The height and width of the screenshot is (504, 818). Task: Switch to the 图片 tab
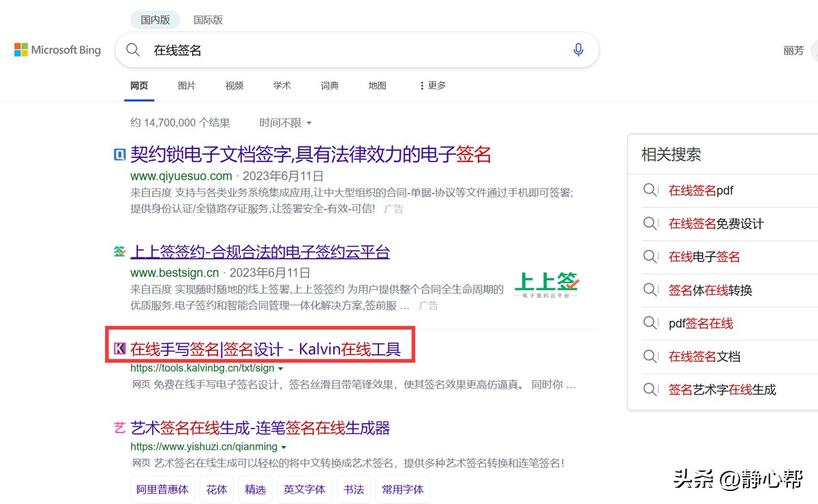pos(186,85)
